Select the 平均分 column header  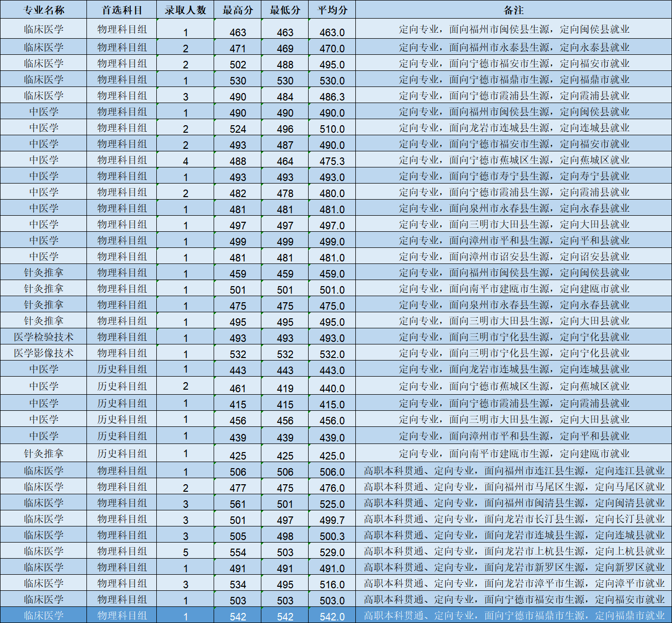332,10
